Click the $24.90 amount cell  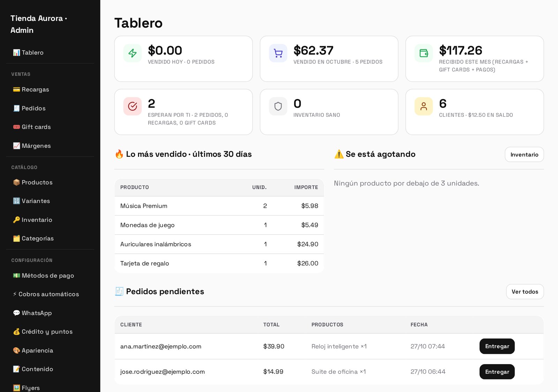(308, 244)
